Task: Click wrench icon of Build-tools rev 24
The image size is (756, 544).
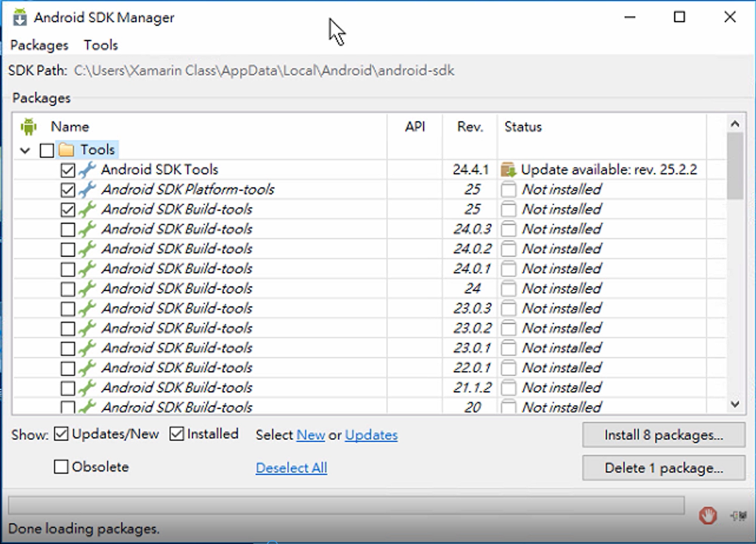Action: 87,289
